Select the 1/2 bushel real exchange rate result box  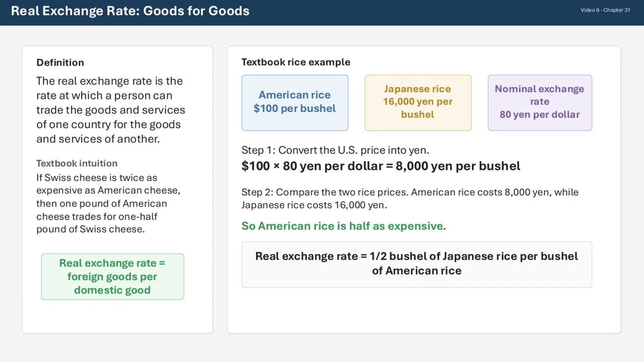pyautogui.click(x=417, y=264)
